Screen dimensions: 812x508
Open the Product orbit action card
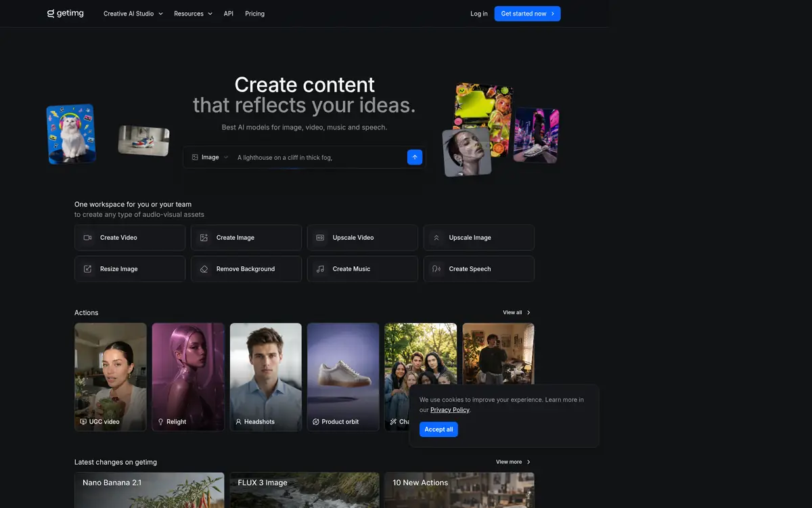343,377
